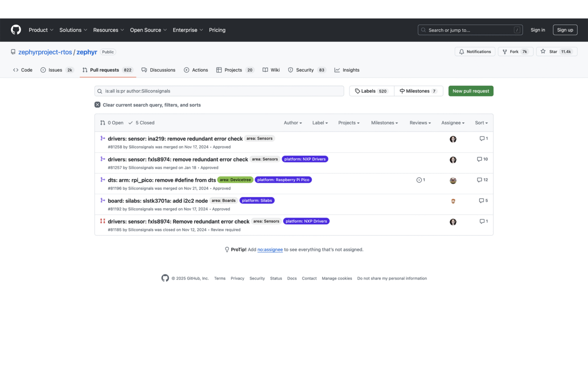Open PR 'board: silabs: slstk3701a: add i2c2 node'
The image size is (588, 368).
(x=158, y=201)
